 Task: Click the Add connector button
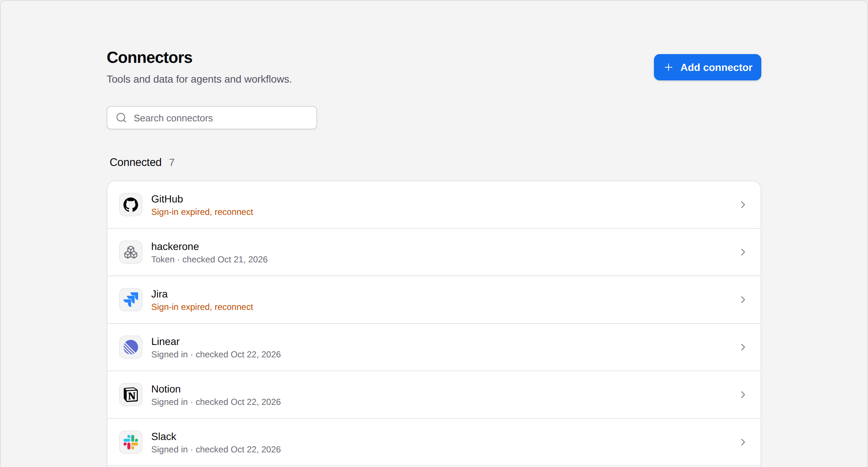click(707, 67)
